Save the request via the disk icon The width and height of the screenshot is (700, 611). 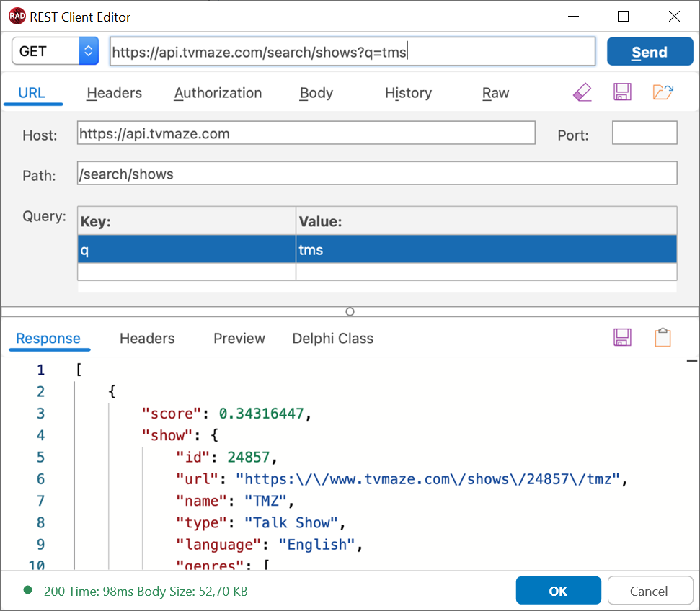coord(622,92)
